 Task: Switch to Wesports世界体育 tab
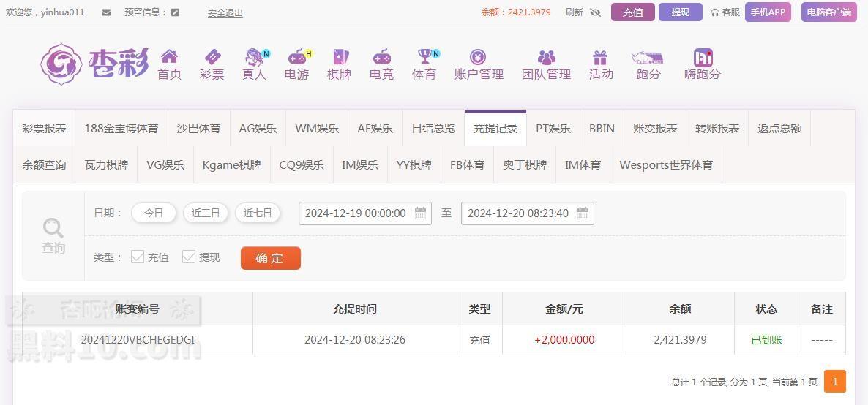coord(666,165)
